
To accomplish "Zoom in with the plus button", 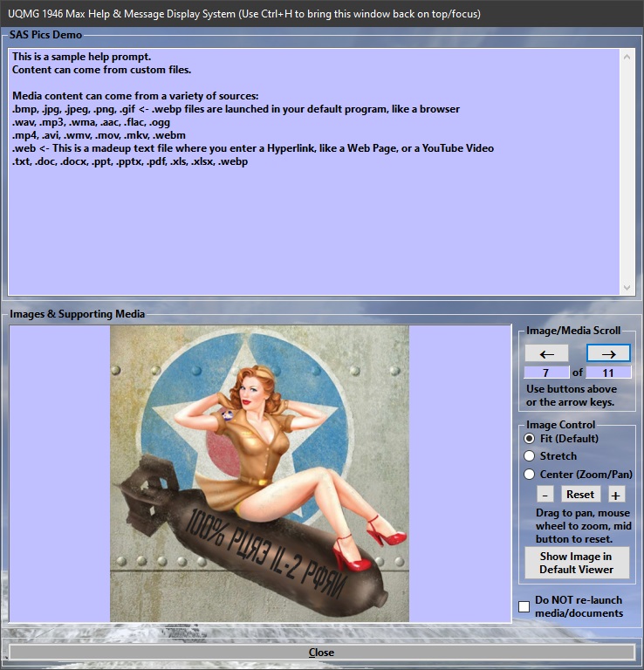I will click(x=616, y=495).
